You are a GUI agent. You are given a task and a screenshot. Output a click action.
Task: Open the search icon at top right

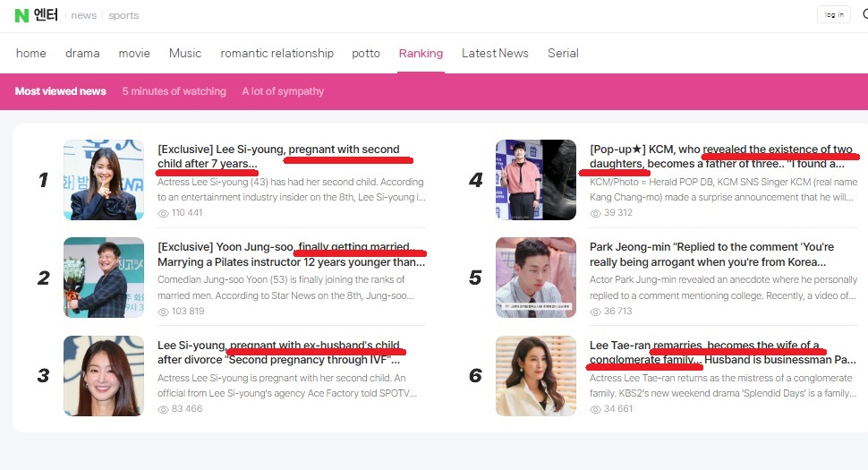point(864,13)
